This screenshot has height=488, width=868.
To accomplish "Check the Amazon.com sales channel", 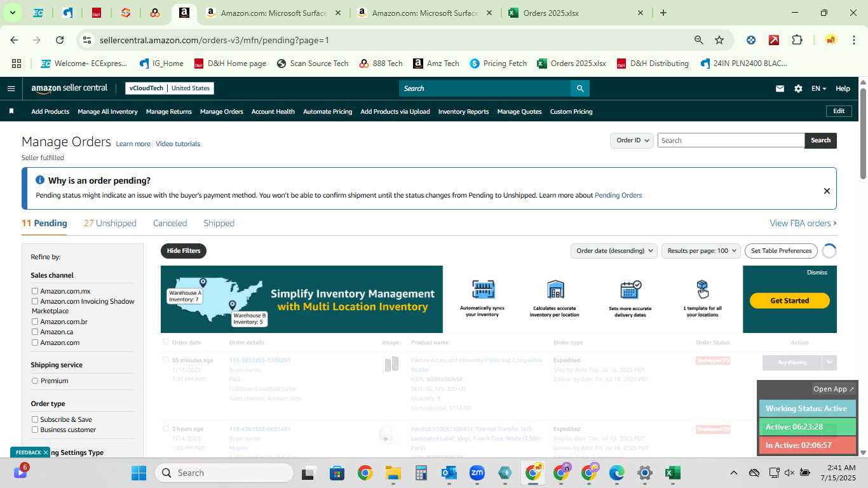I will (x=35, y=342).
